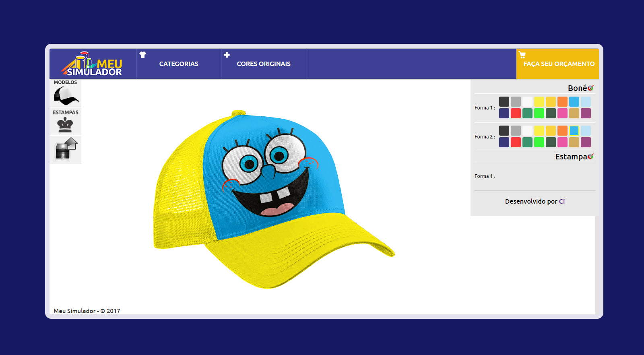This screenshot has height=355, width=644.
Task: Select navy blue swatch for Forma 1
Action: pos(504,113)
